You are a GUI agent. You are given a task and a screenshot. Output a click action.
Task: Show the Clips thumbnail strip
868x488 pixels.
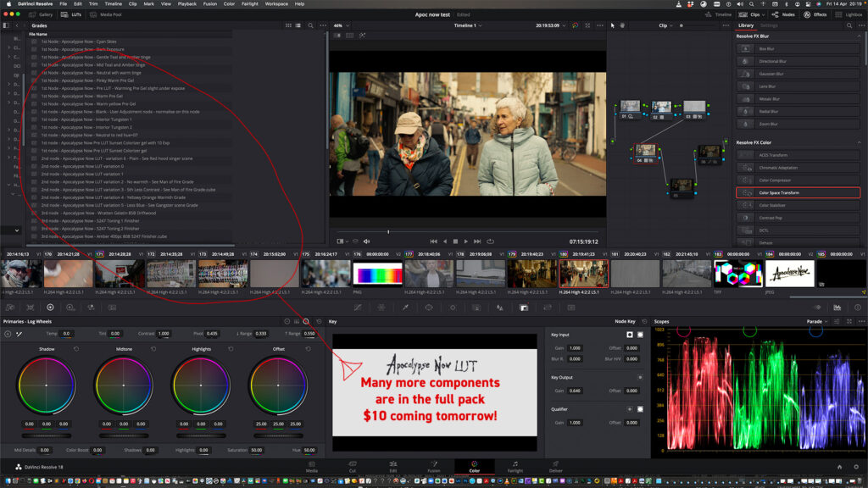750,14
